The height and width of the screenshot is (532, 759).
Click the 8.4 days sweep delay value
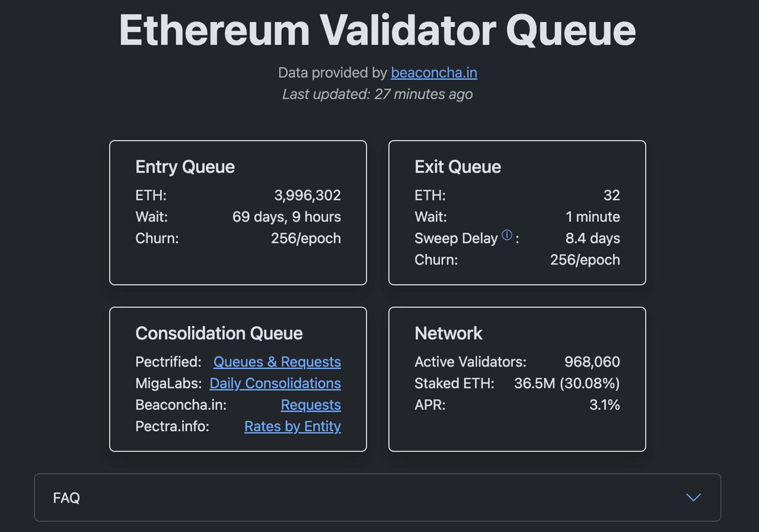(x=592, y=238)
